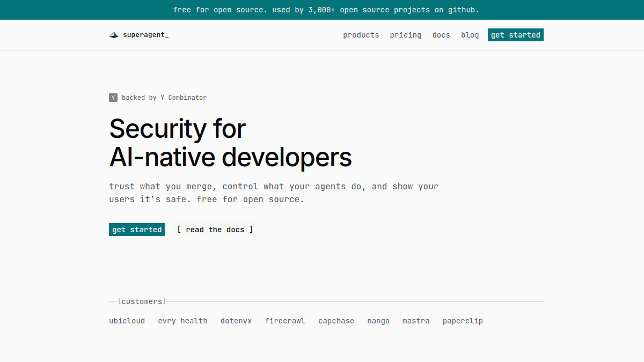
Task: Select the capchase customer name
Action: click(336, 321)
